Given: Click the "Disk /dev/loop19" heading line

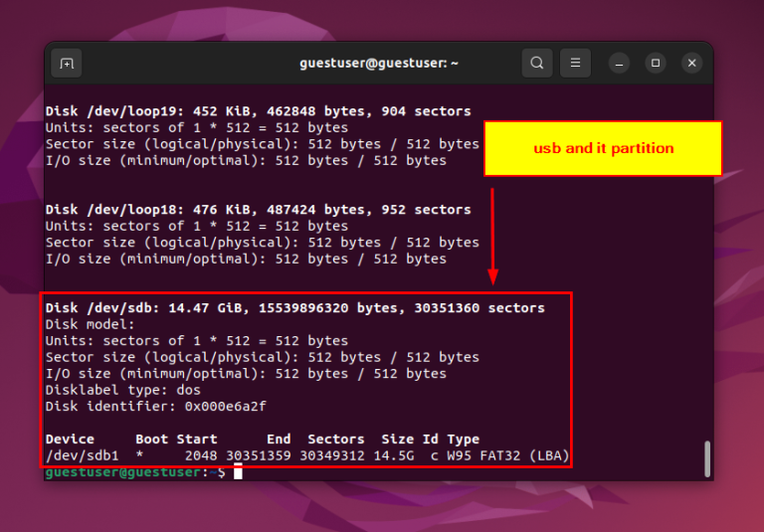Looking at the screenshot, I should pyautogui.click(x=258, y=111).
